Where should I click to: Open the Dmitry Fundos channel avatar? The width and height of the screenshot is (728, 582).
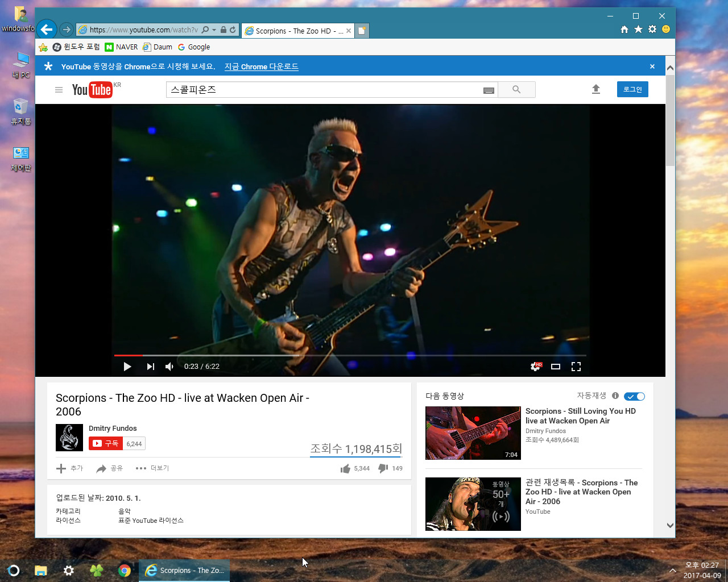pyautogui.click(x=69, y=438)
